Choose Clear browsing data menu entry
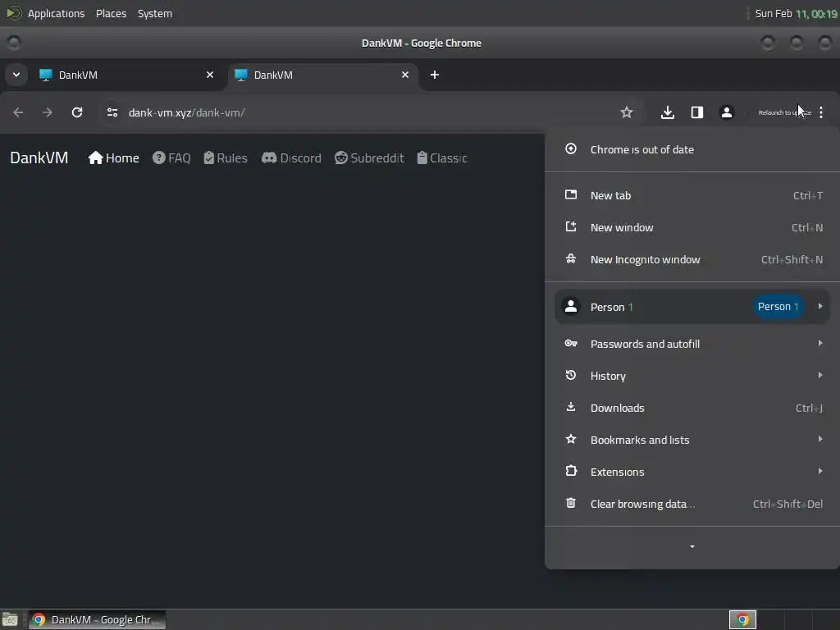 coord(692,504)
